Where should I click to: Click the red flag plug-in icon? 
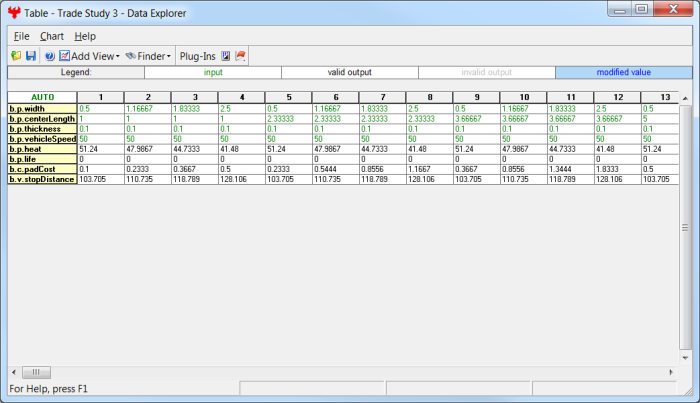click(x=241, y=56)
